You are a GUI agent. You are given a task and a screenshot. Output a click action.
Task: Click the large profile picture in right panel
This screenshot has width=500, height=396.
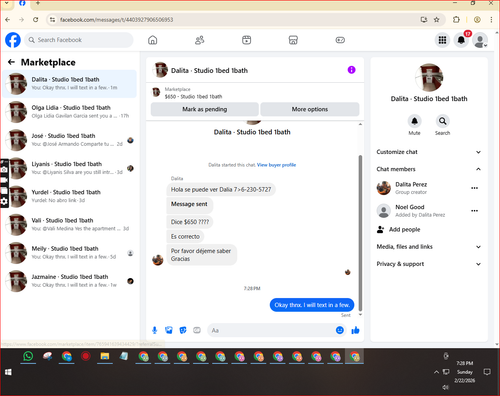(x=429, y=77)
